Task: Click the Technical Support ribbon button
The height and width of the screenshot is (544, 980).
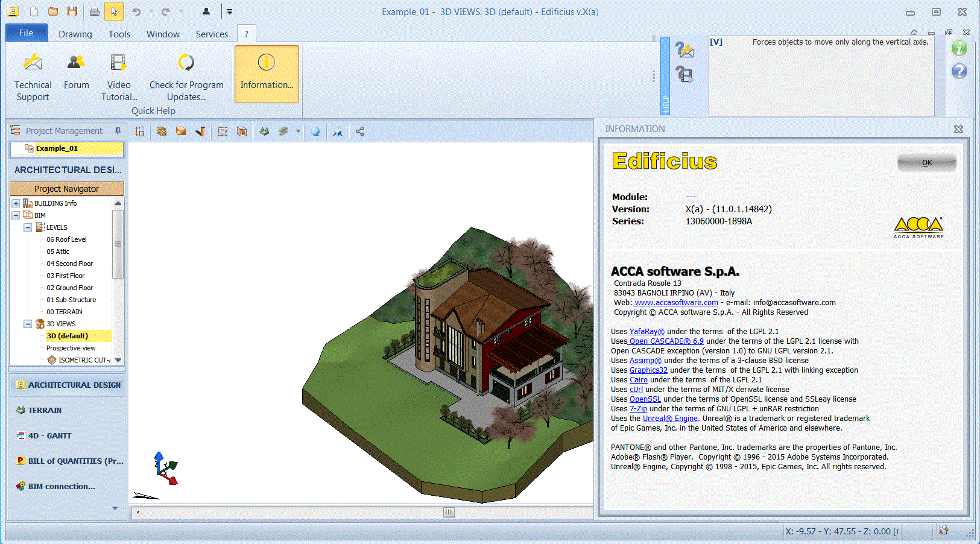Action: [x=33, y=74]
